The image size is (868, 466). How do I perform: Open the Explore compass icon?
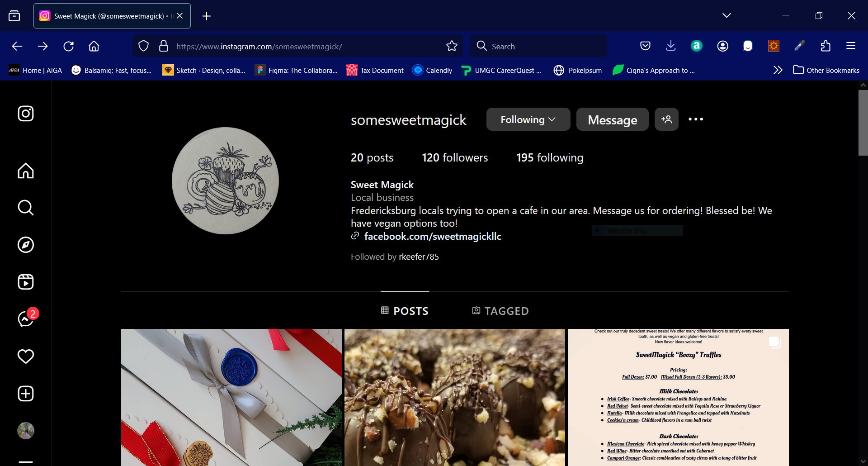click(26, 245)
